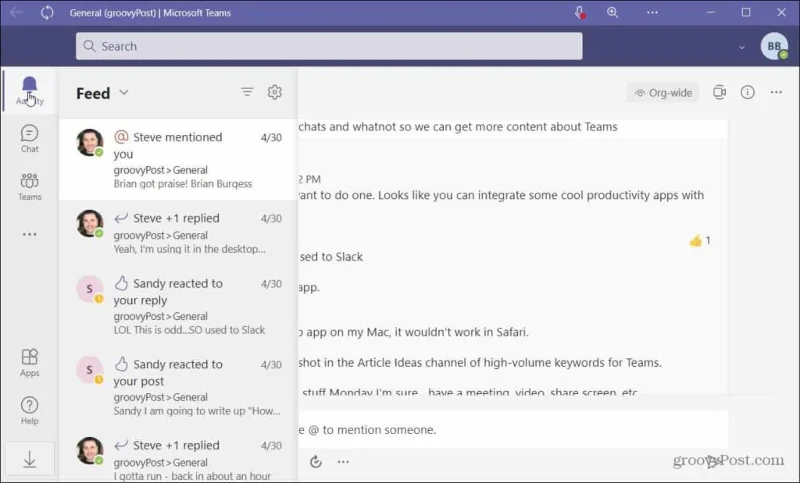The height and width of the screenshot is (483, 800).
Task: Start a meeting with Meet now camera icon
Action: coord(719,92)
